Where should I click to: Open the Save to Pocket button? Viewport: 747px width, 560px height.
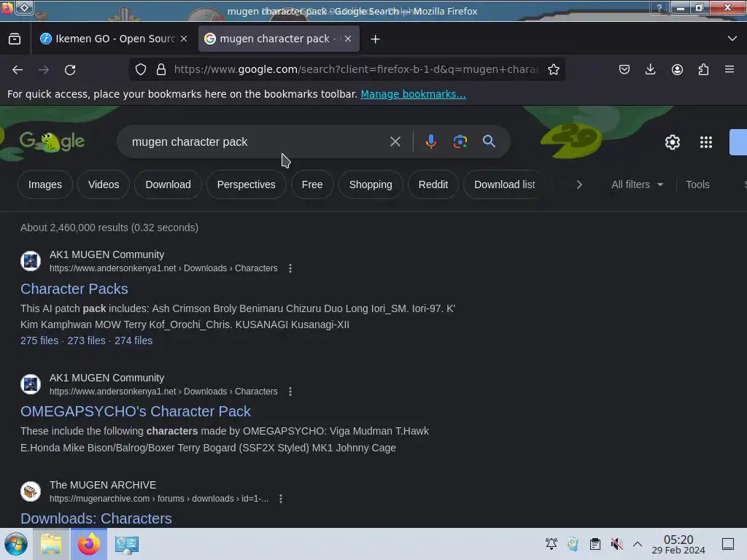point(624,69)
